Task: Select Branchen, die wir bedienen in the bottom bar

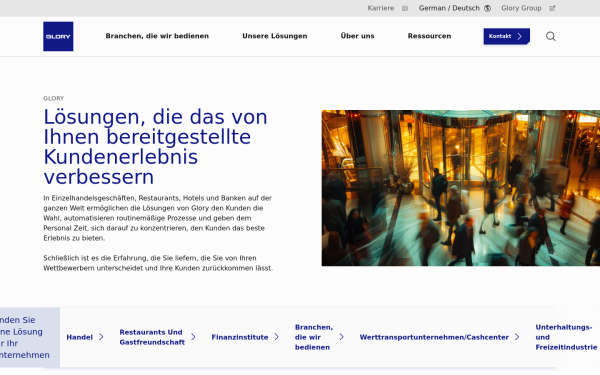Action: [314, 337]
